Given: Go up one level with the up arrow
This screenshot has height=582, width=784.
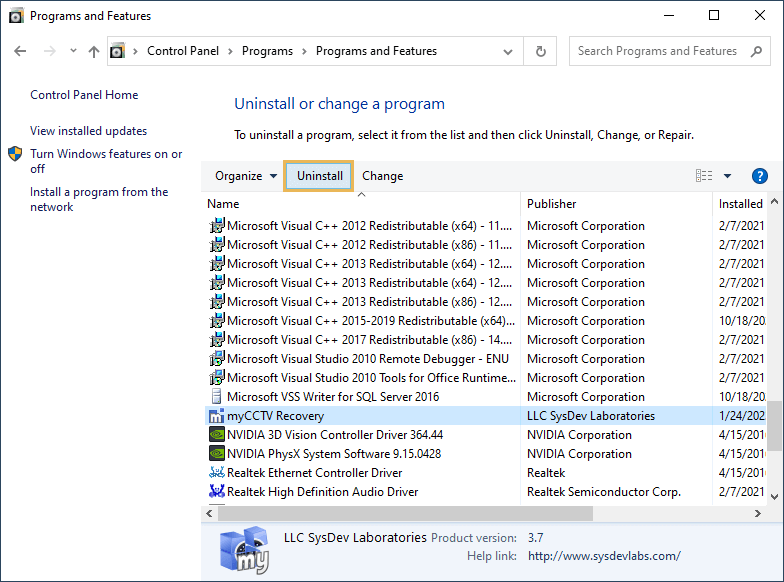Looking at the screenshot, I should coord(94,51).
